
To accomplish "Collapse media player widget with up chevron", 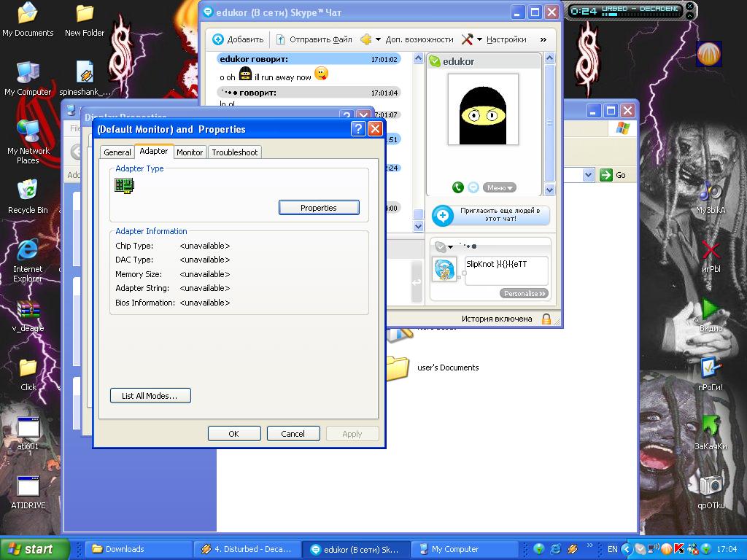I will pos(689,15).
